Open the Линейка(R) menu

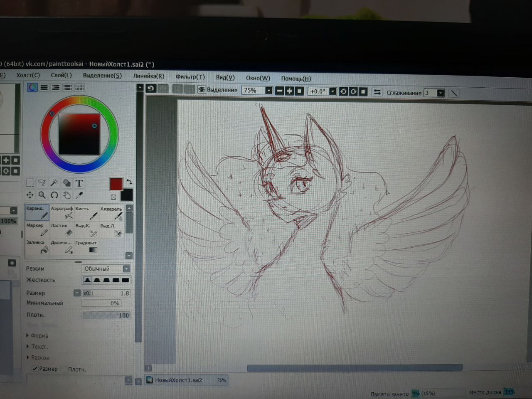click(148, 76)
